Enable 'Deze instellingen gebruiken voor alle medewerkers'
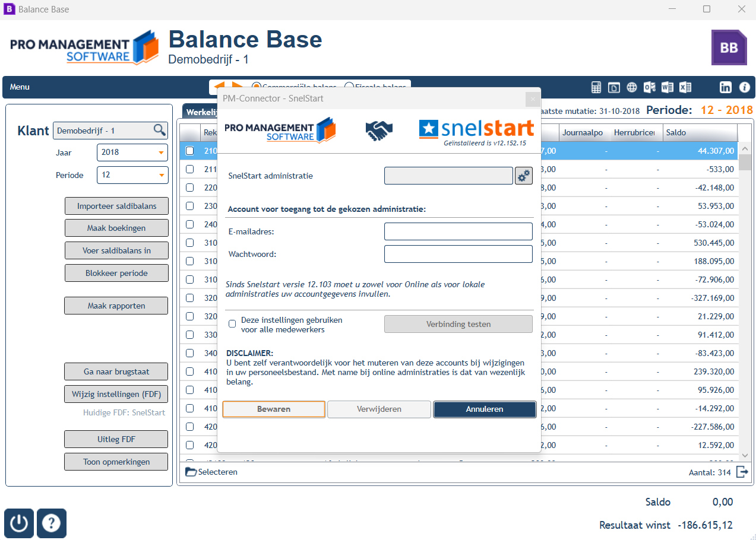Viewport: 756px width, 540px height. [x=232, y=324]
